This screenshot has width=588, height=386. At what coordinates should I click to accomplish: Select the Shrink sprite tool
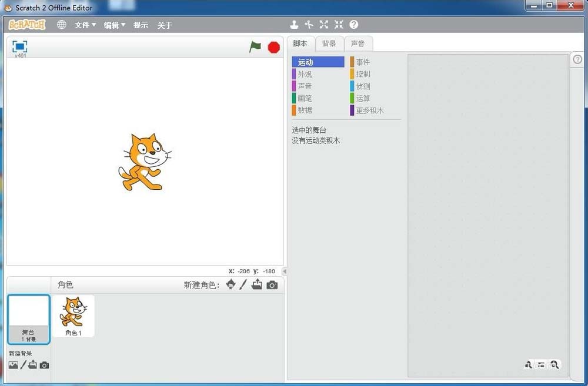tap(339, 25)
